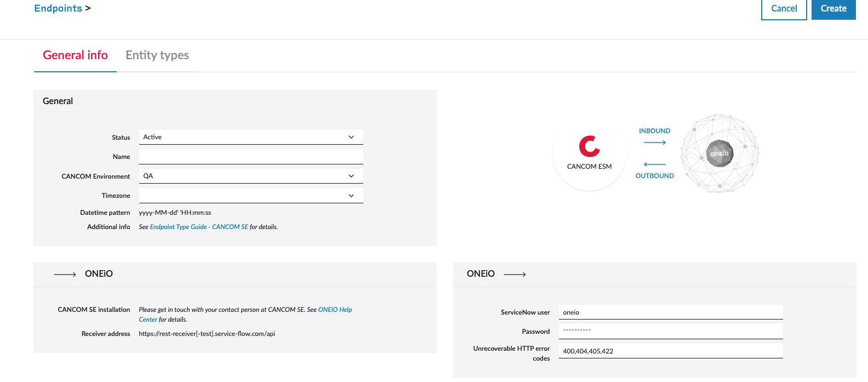
Task: Click the Cancel button
Action: [784, 9]
